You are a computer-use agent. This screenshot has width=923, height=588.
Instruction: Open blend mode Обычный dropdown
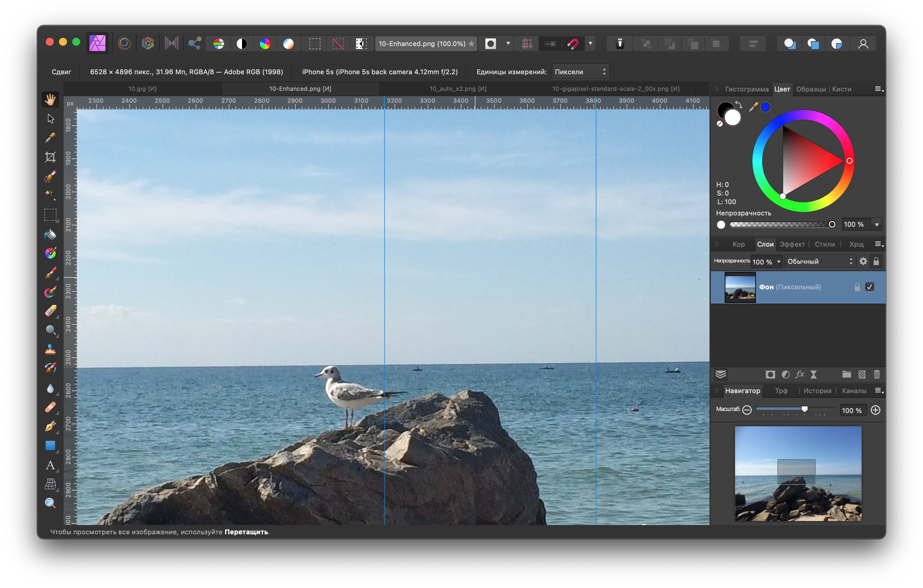point(820,262)
